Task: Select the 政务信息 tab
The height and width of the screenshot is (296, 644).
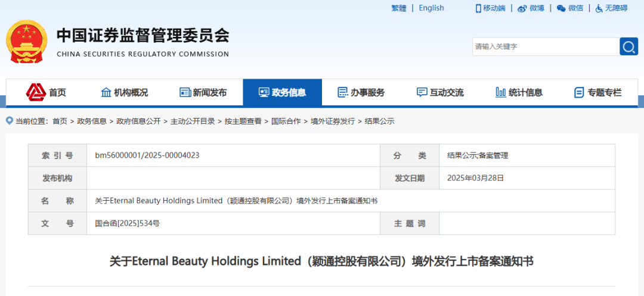Action: click(282, 92)
